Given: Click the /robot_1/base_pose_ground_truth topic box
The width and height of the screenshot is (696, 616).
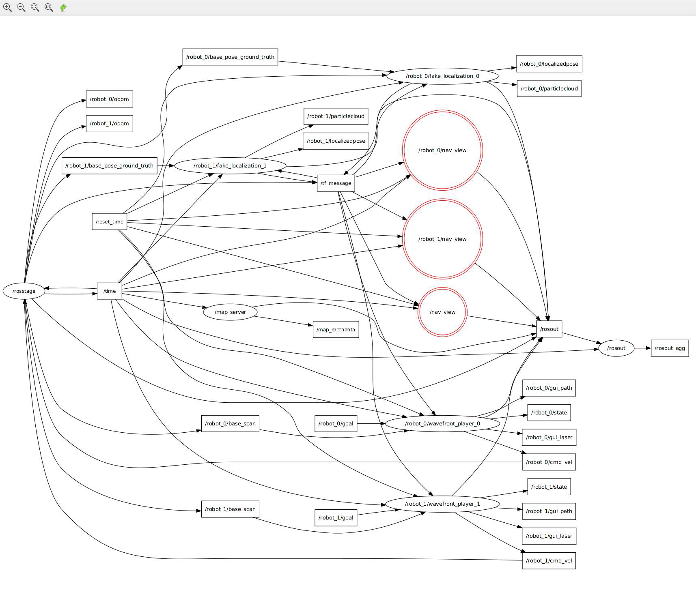Looking at the screenshot, I should tap(109, 165).
